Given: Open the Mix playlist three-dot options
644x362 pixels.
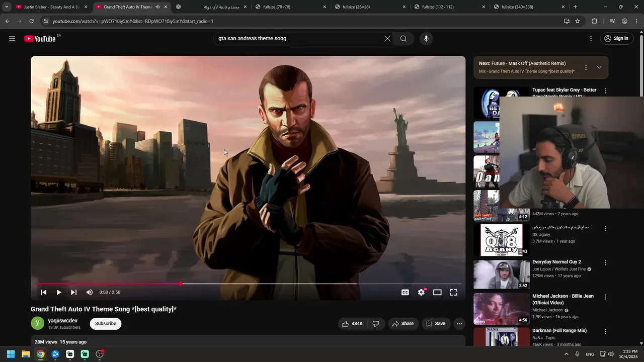Looking at the screenshot, I should [x=586, y=67].
